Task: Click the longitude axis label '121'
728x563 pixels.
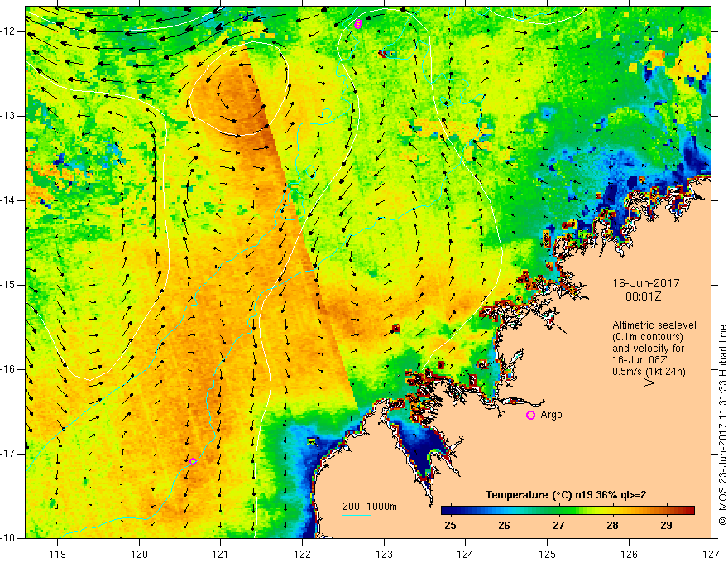Action: [221, 554]
